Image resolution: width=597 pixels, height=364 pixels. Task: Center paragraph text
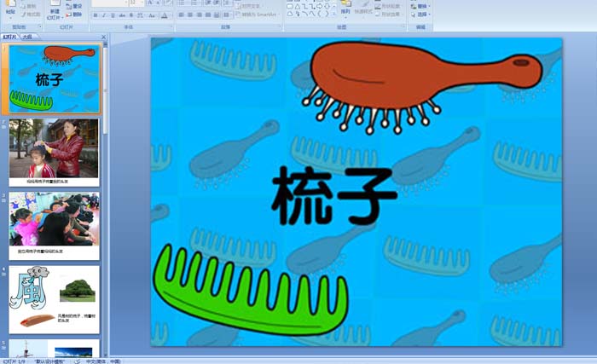[x=190, y=14]
